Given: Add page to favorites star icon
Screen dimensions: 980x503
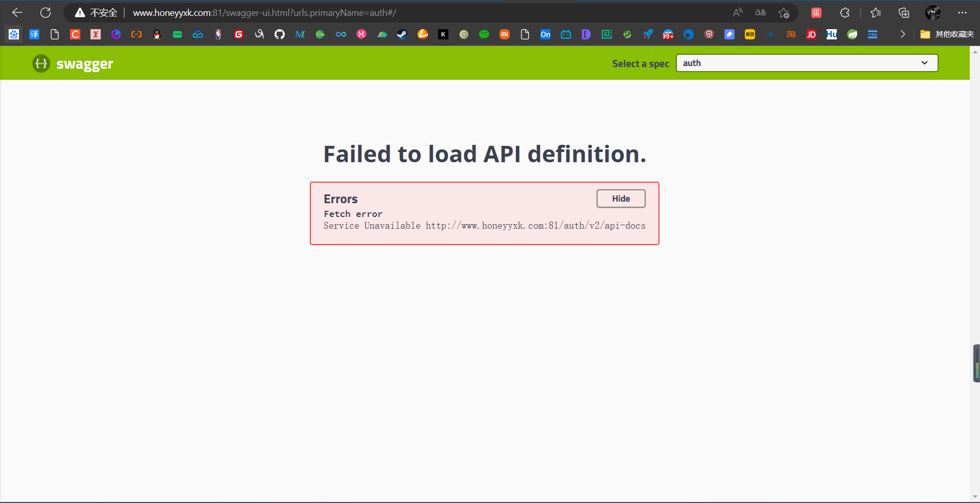Looking at the screenshot, I should tap(784, 13).
